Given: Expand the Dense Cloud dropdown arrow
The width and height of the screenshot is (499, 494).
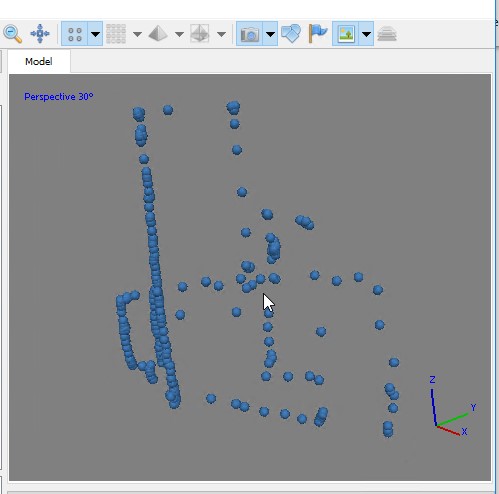Looking at the screenshot, I should (137, 34).
